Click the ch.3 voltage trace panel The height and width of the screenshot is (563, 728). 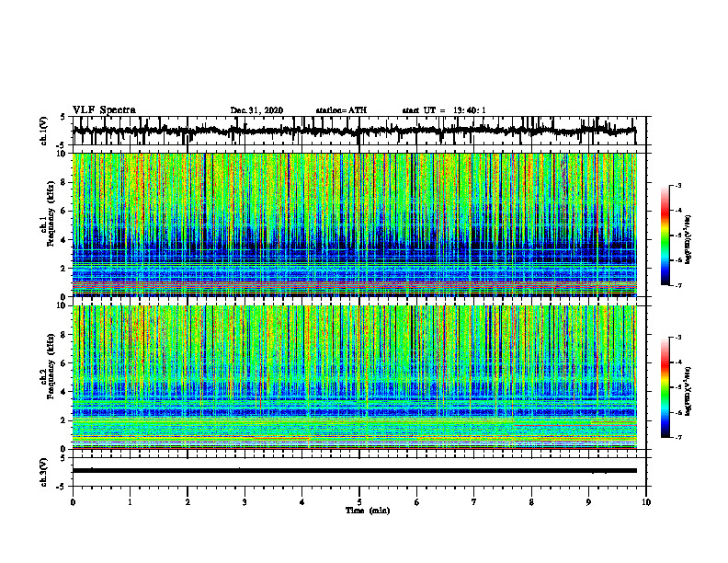(359, 472)
